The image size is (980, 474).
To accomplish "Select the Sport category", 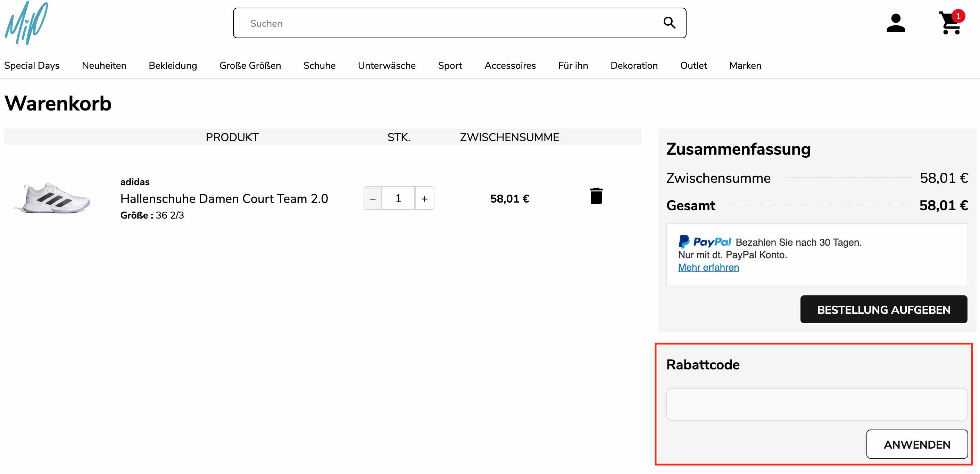I will tap(450, 65).
